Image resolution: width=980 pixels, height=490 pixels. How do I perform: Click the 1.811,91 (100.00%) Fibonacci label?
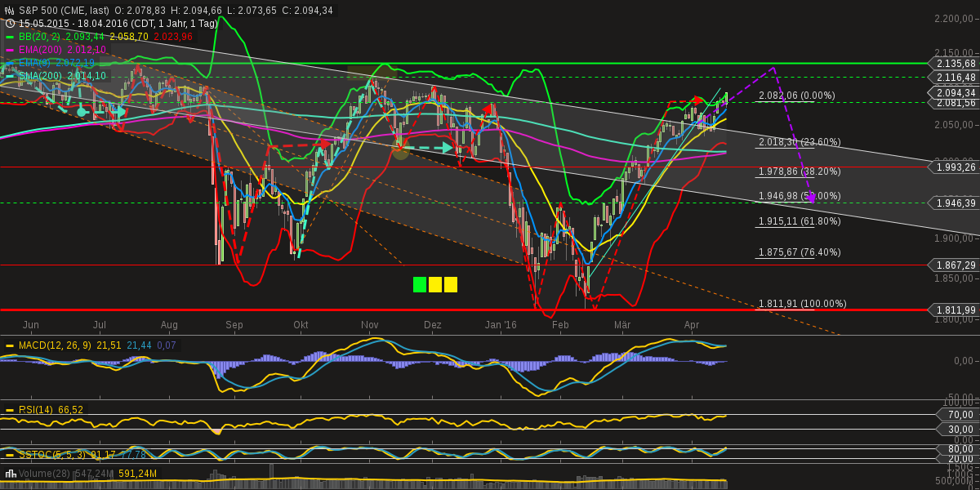point(800,303)
